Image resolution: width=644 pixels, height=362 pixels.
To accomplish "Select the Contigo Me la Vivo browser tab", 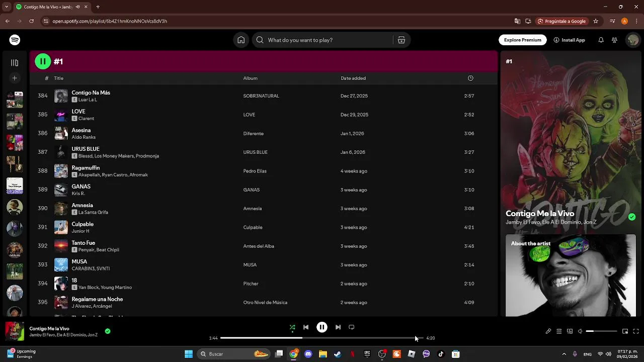I will [x=52, y=7].
